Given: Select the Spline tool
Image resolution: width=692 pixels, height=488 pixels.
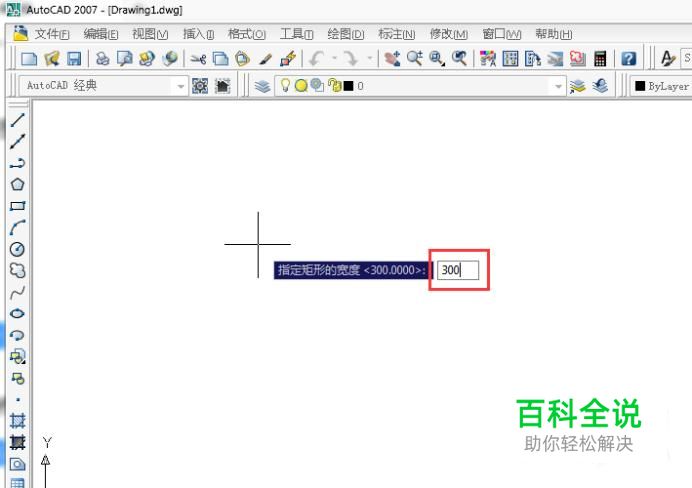Looking at the screenshot, I should (18, 292).
